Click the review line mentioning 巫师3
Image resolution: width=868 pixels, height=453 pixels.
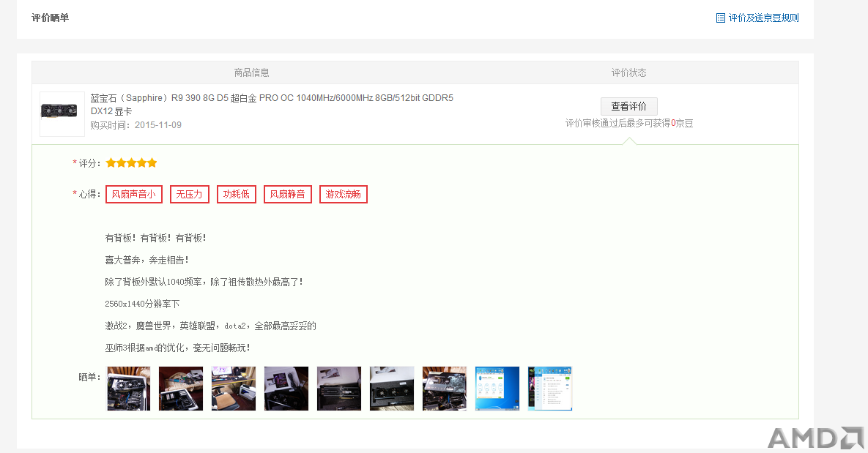click(178, 348)
